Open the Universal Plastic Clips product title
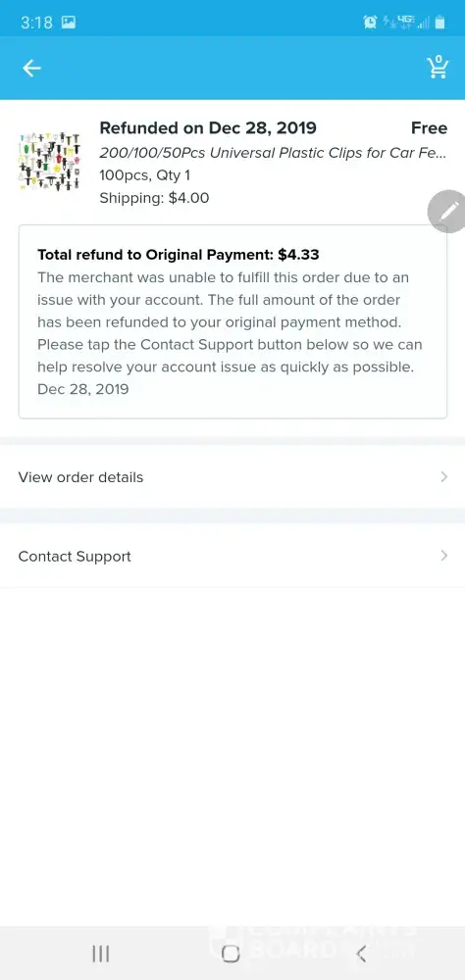Viewport: 465px width, 980px height. (274, 153)
